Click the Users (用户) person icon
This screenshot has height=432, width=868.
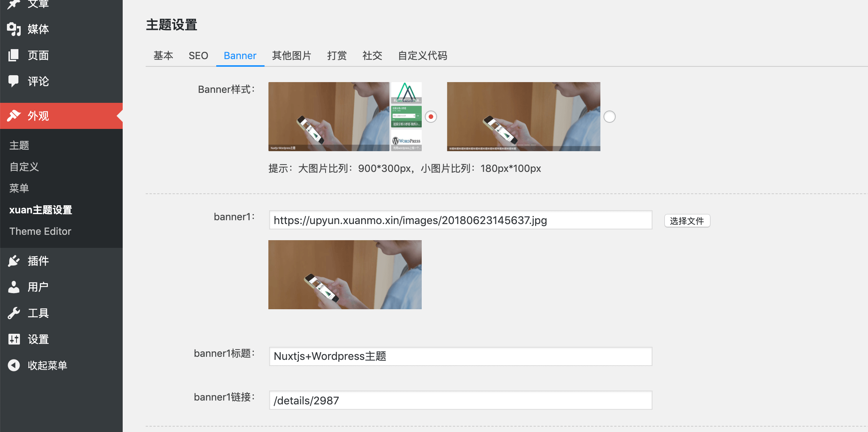coord(14,287)
